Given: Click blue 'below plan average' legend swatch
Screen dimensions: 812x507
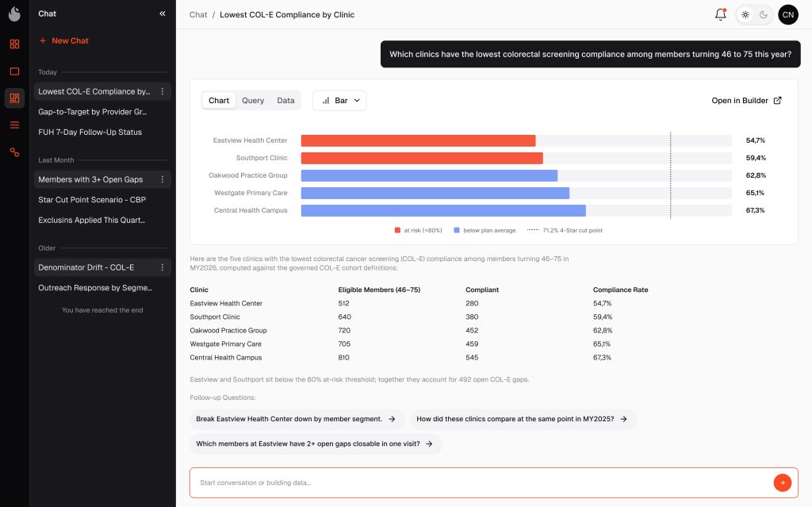Looking at the screenshot, I should pos(457,230).
